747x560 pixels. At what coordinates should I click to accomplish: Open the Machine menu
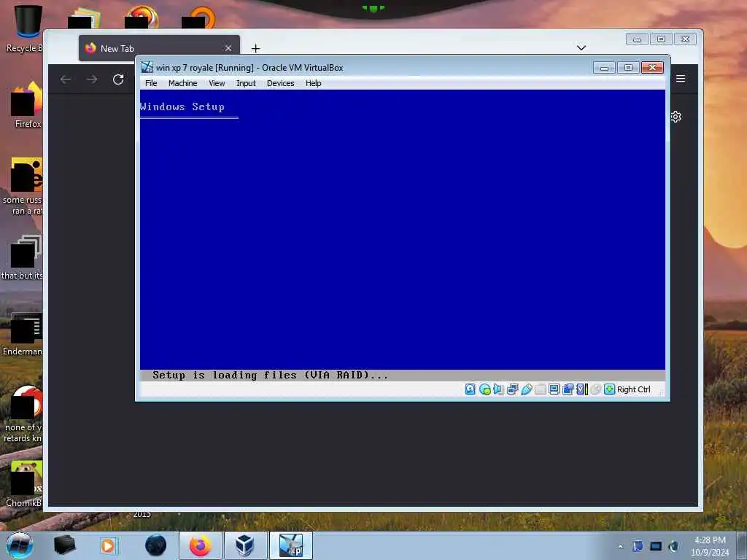click(x=182, y=83)
